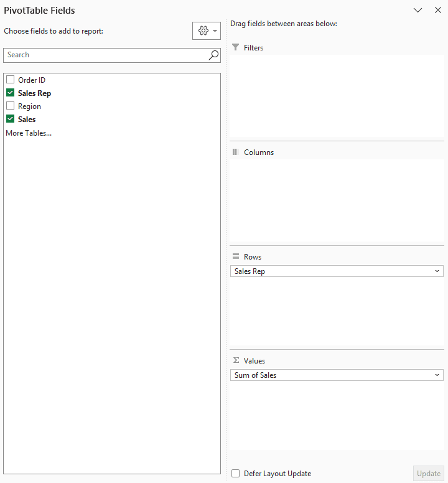Check the Region field
The height and width of the screenshot is (483, 448).
click(x=11, y=106)
